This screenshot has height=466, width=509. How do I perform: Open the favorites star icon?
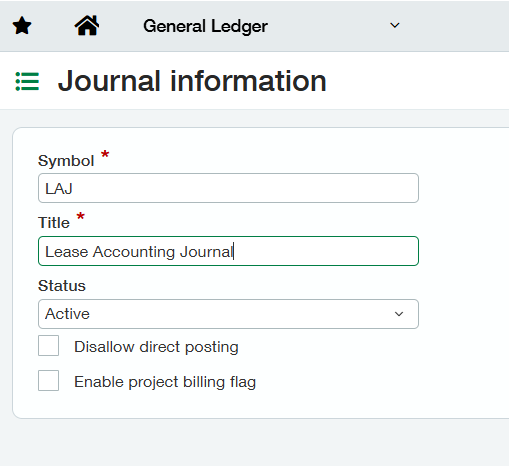[22, 26]
